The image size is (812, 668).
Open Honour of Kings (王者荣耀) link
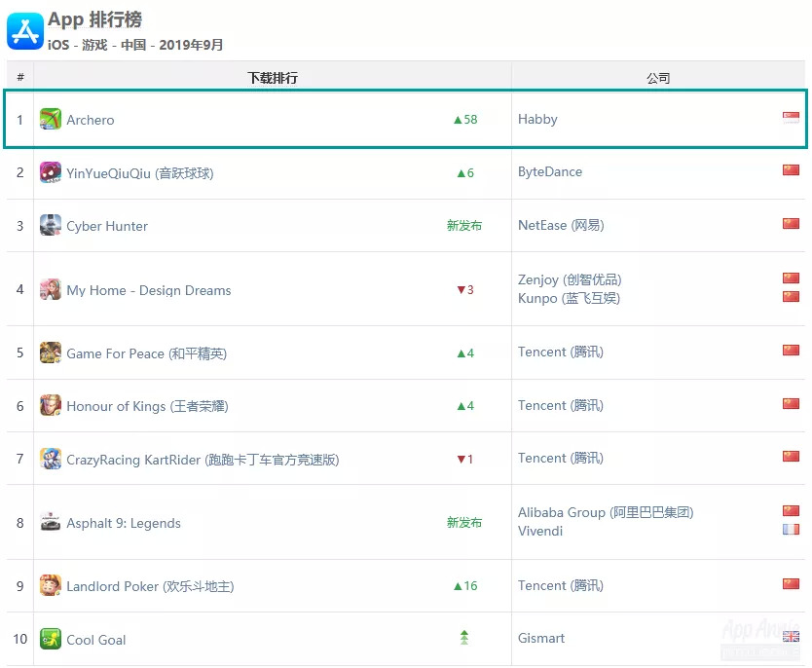147,406
